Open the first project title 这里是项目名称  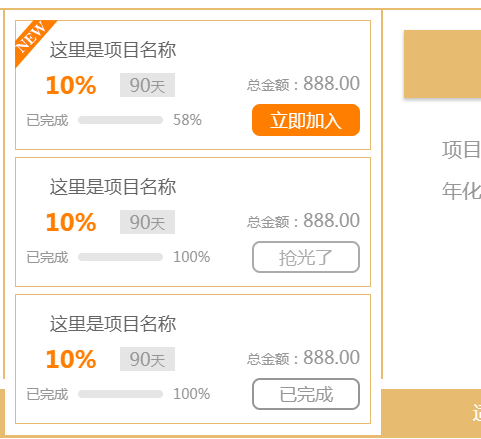pos(113,50)
